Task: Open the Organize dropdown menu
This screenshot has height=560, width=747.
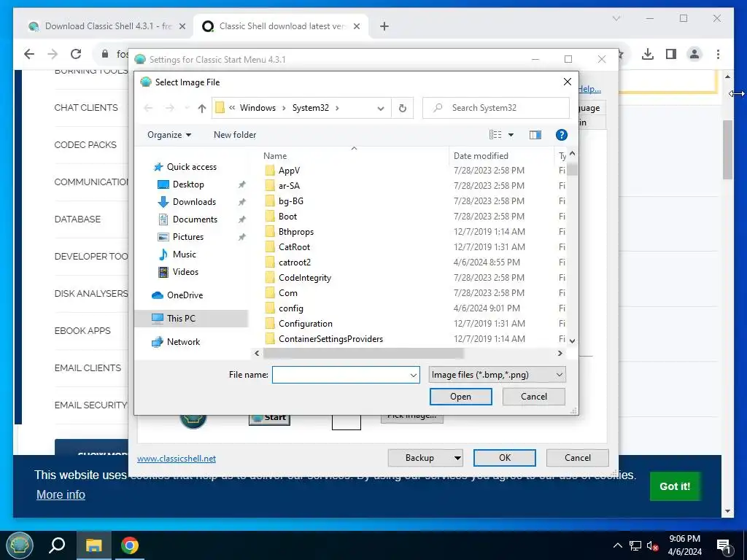Action: click(x=169, y=135)
